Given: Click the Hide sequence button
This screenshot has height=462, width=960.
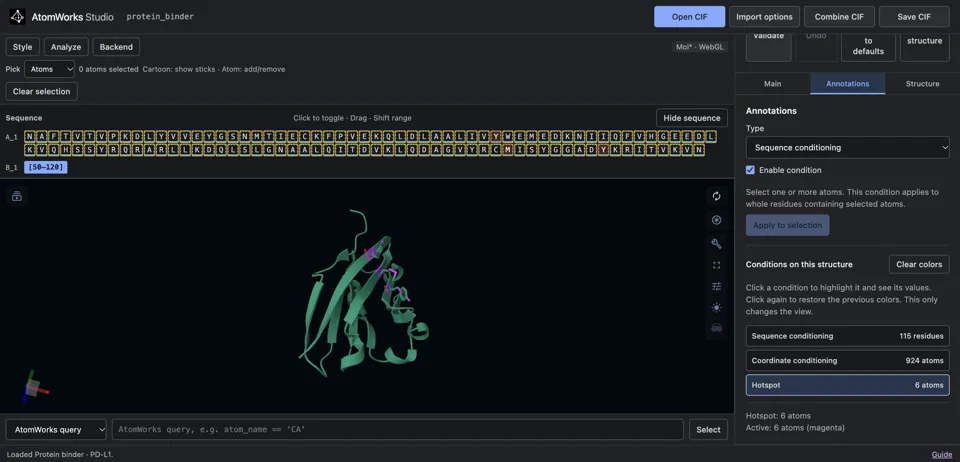Looking at the screenshot, I should (692, 117).
